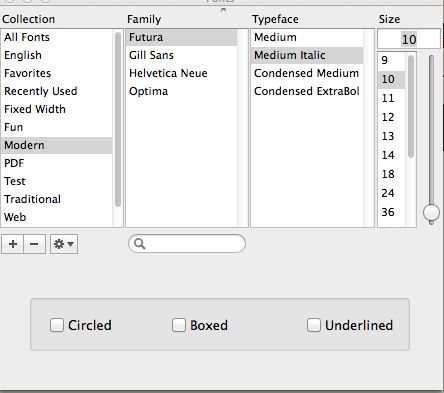Select the All Fonts collection

pos(57,37)
